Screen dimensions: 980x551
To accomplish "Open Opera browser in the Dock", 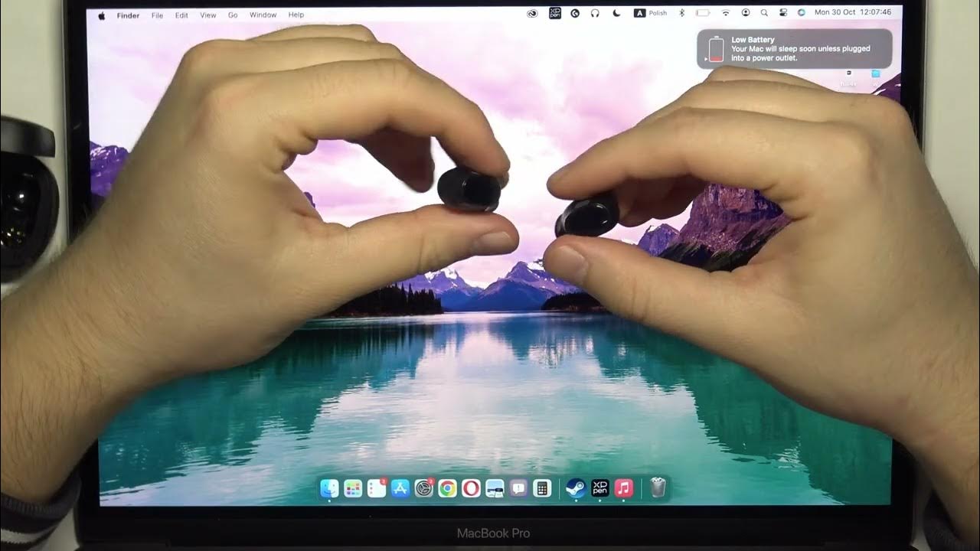I will (x=471, y=488).
